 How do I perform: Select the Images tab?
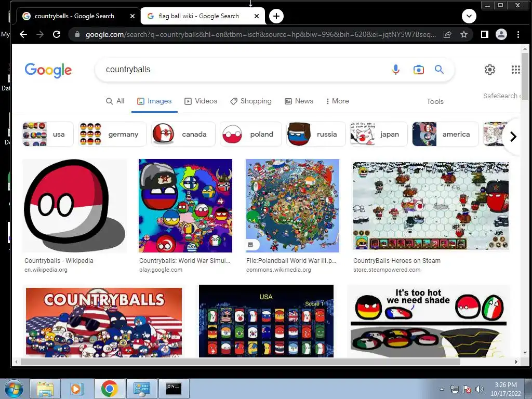[154, 101]
